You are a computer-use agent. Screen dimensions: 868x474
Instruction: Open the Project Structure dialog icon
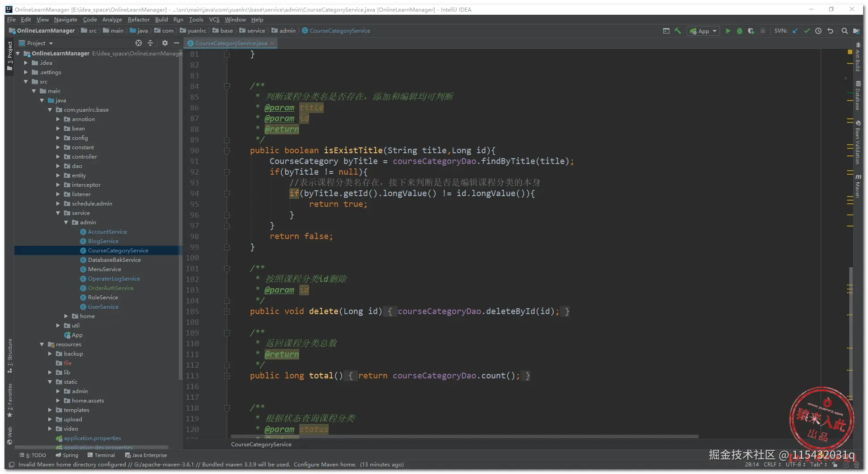point(856,31)
